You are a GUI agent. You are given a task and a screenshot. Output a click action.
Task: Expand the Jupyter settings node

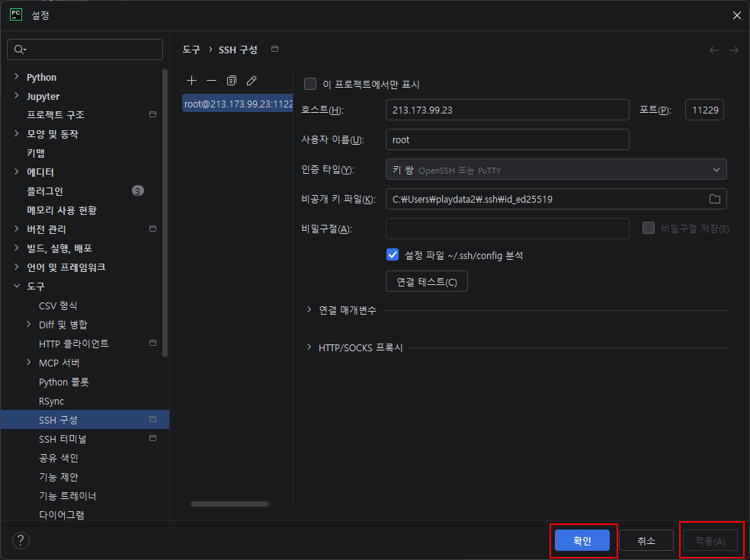coord(17,96)
